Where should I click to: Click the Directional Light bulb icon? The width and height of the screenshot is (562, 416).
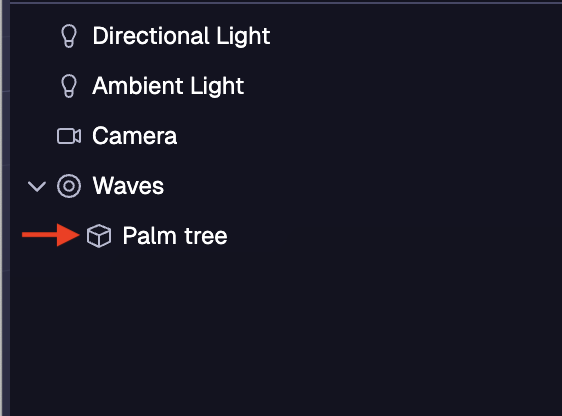69,36
